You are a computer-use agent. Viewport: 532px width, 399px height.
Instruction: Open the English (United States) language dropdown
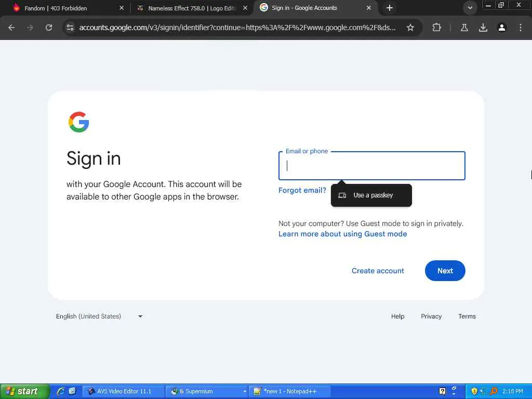coord(99,316)
